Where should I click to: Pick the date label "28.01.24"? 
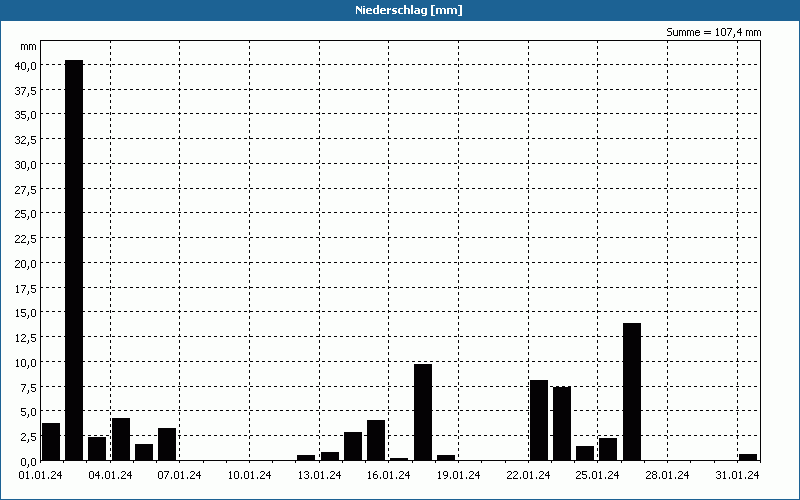tap(667, 475)
